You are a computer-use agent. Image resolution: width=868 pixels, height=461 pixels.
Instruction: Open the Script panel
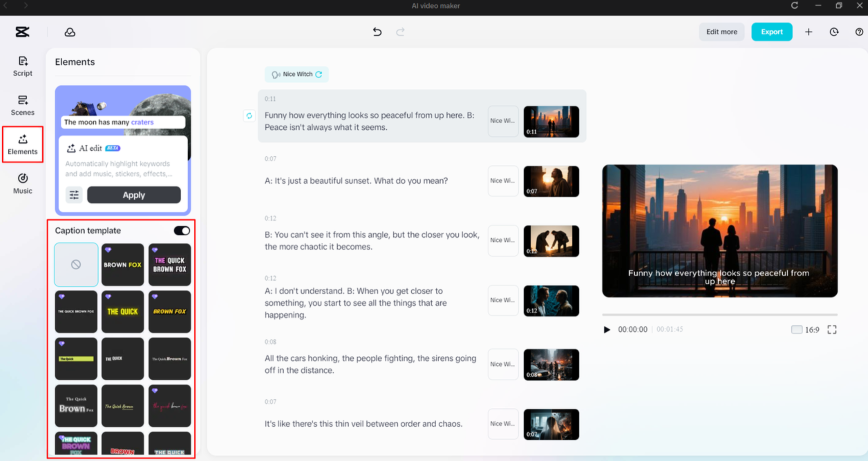click(22, 66)
